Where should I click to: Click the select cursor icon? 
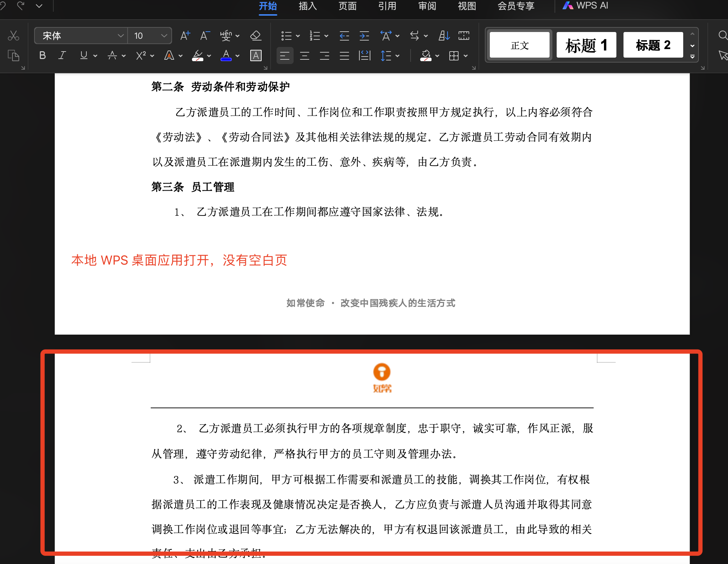coord(723,55)
